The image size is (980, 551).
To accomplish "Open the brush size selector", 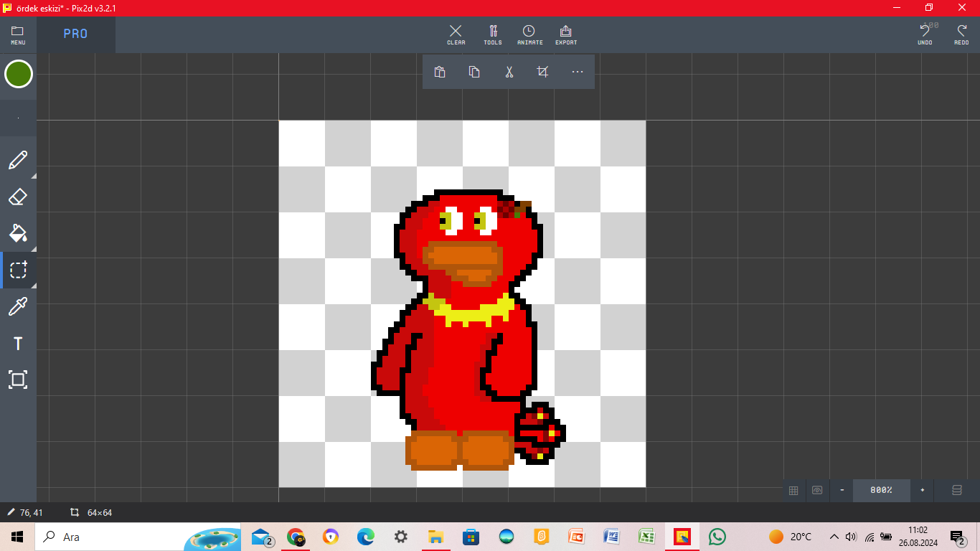I will point(18,118).
